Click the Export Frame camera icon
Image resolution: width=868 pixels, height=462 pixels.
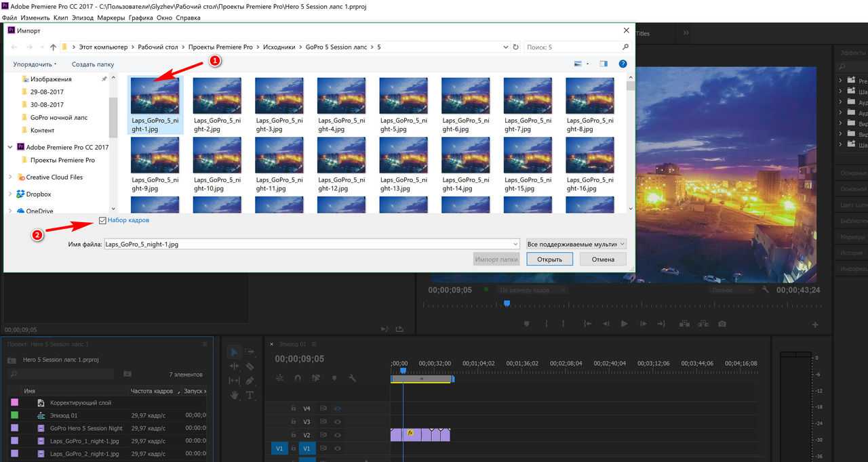[x=722, y=324]
